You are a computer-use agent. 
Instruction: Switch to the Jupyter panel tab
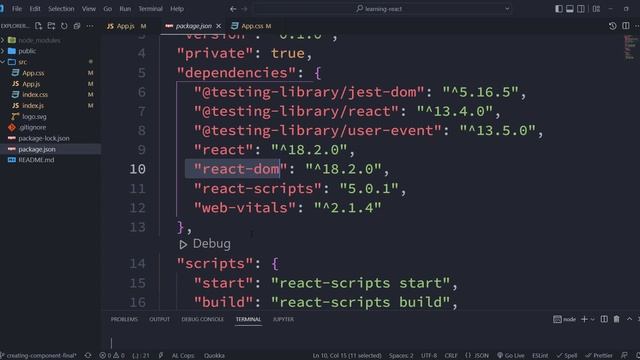283,319
